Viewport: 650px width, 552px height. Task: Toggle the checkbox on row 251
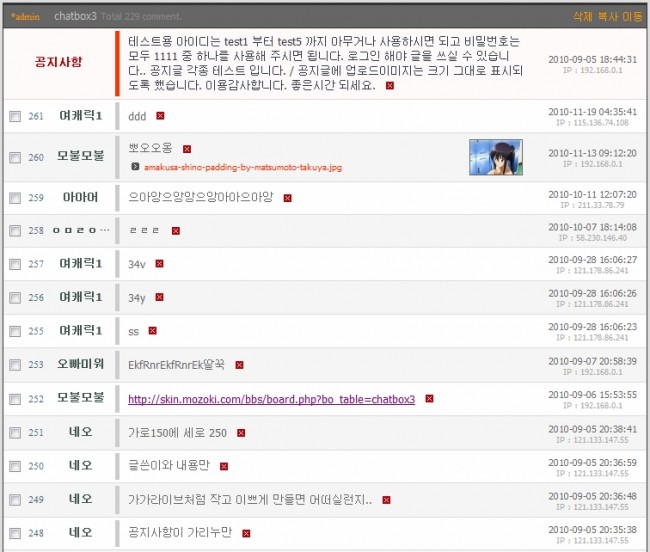pos(15,433)
